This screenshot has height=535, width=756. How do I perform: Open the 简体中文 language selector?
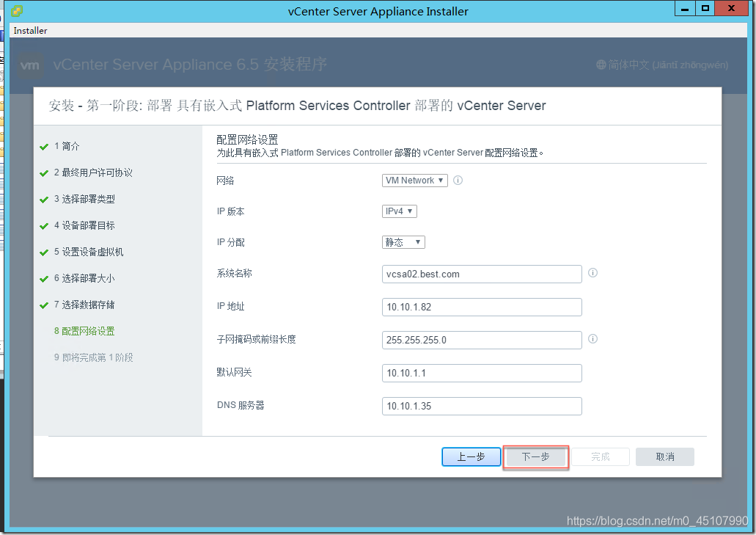pos(662,65)
